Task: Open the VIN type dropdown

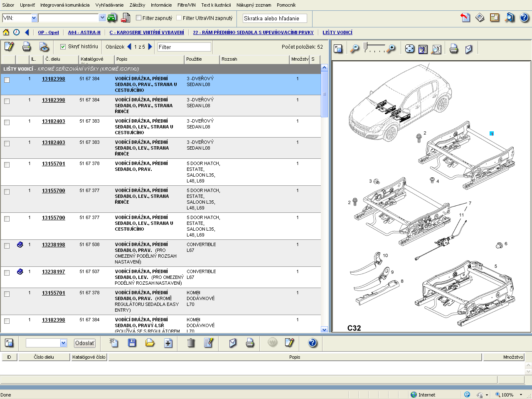Action: point(34,18)
